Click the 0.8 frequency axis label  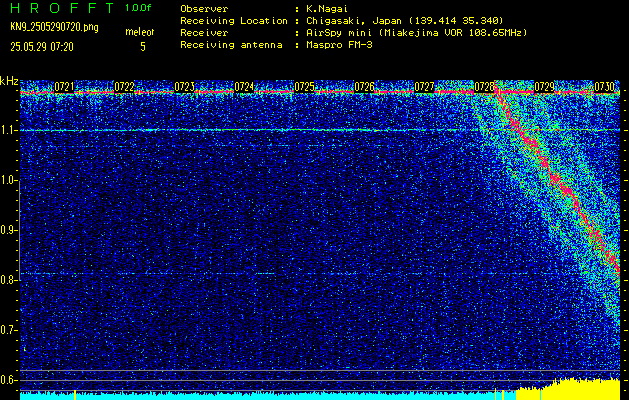click(9, 280)
